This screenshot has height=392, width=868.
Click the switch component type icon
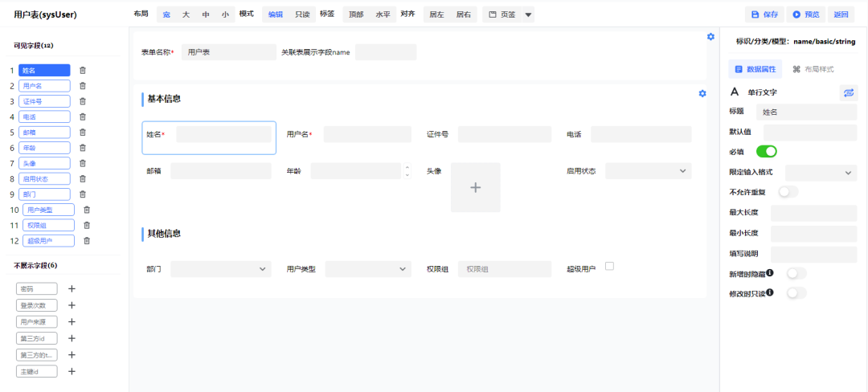click(849, 93)
